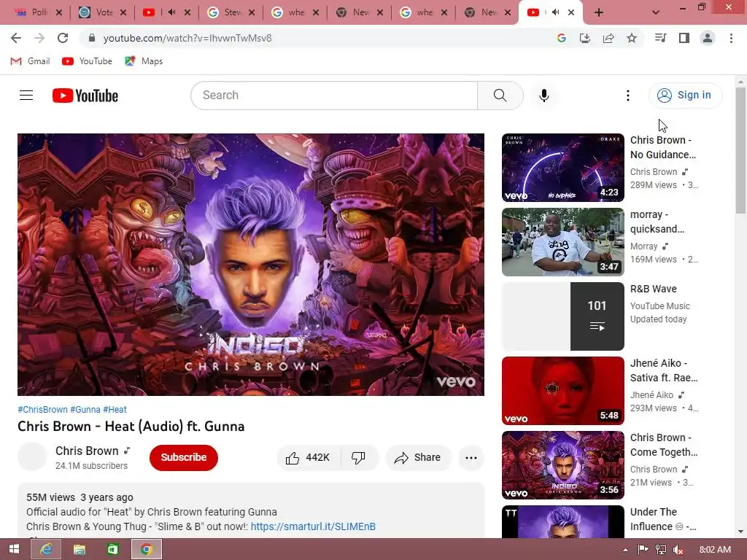Toggle Chrome side panel icon
Screen dimensions: 747x560
684,38
